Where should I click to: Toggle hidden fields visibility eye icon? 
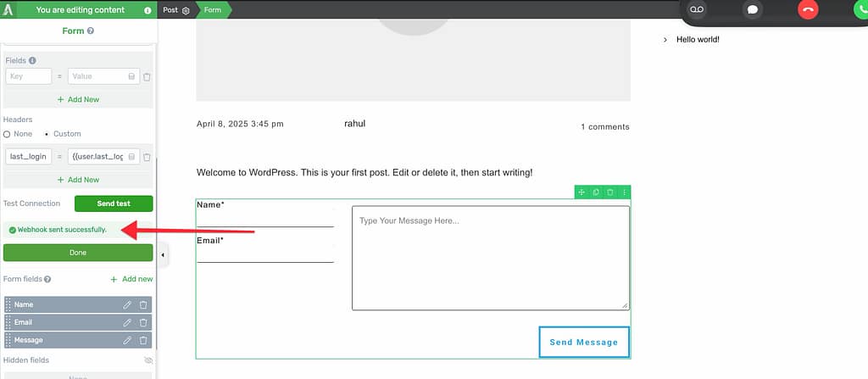148,360
